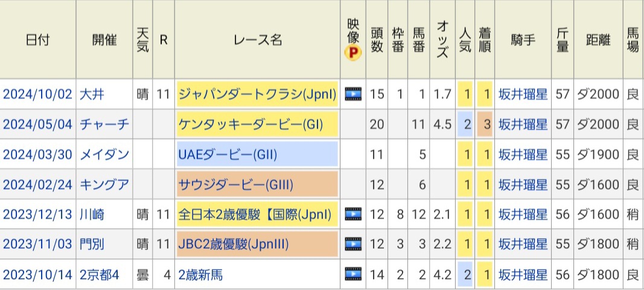The width and height of the screenshot is (644, 290).
Task: Click the 騎手 column header
Action: pyautogui.click(x=523, y=40)
